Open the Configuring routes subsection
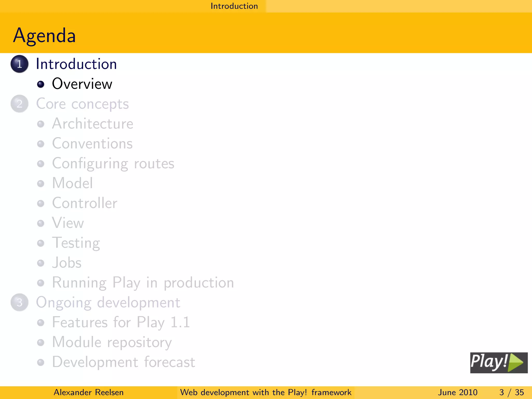The image size is (532, 399). click(x=113, y=164)
